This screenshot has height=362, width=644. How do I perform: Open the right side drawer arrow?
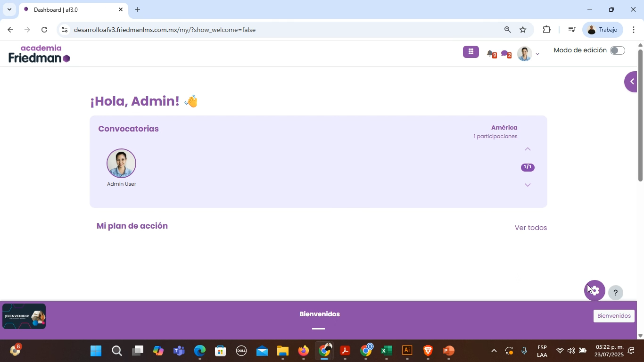point(631,82)
